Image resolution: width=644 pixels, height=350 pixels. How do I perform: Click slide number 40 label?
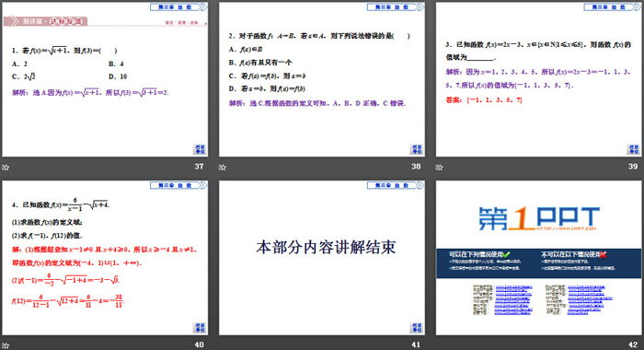pyautogui.click(x=200, y=344)
